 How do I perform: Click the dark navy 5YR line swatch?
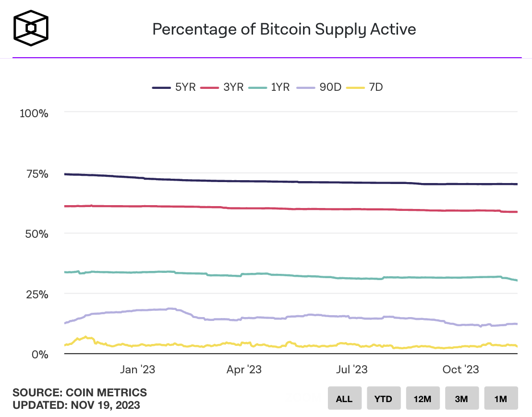click(161, 87)
